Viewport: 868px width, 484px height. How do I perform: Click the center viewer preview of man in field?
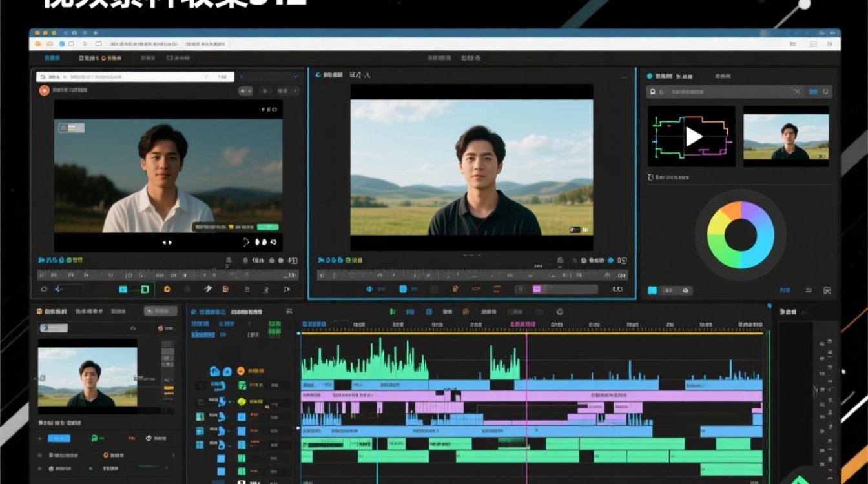pos(471,167)
